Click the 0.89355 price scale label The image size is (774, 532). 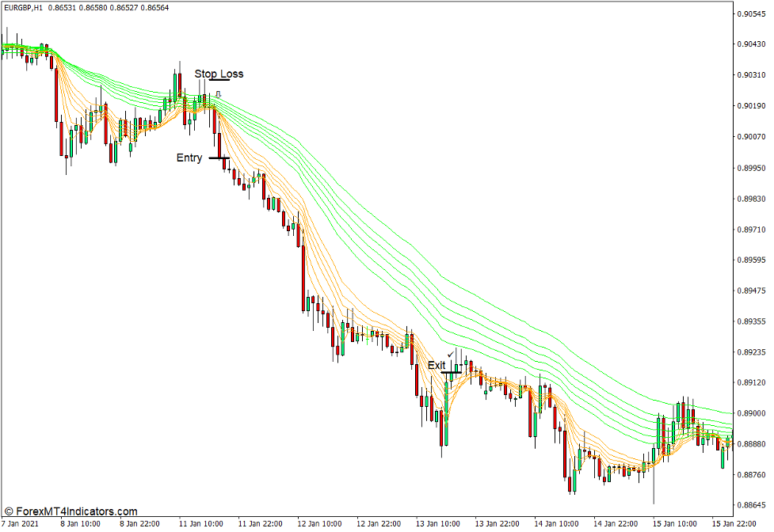pos(753,321)
